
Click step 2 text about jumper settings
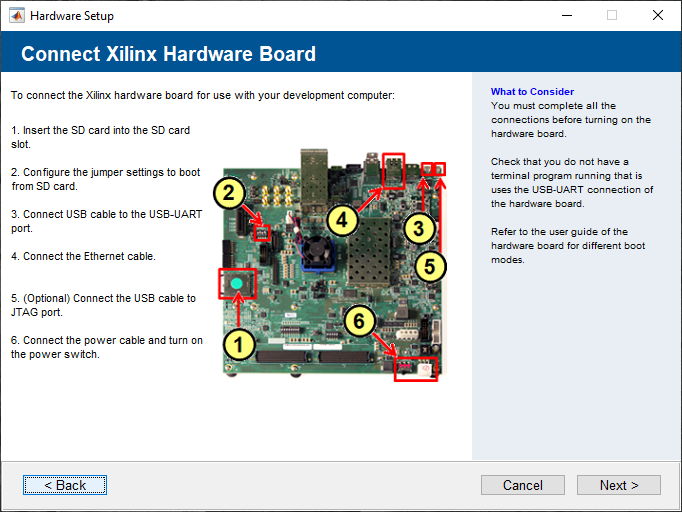point(106,179)
